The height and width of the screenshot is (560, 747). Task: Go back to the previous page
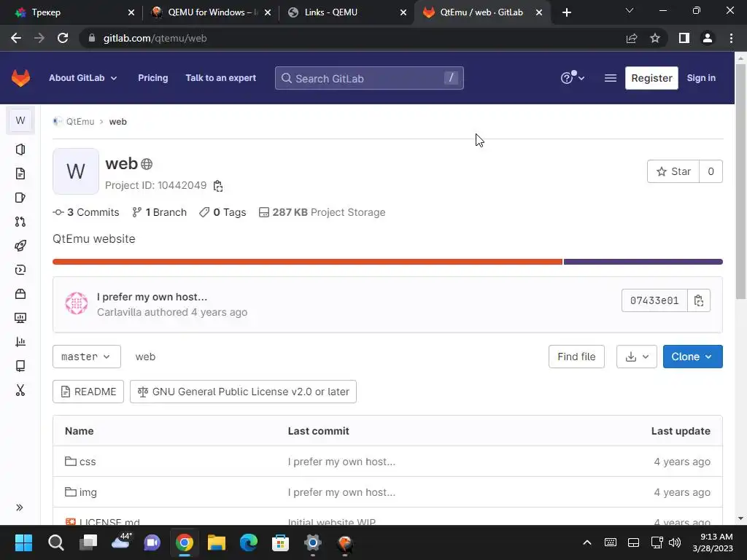pyautogui.click(x=16, y=38)
